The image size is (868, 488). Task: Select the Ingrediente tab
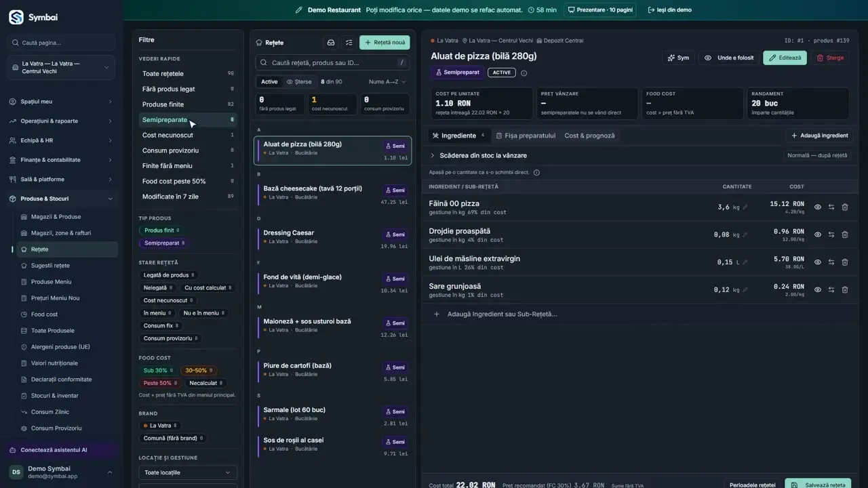(x=458, y=136)
